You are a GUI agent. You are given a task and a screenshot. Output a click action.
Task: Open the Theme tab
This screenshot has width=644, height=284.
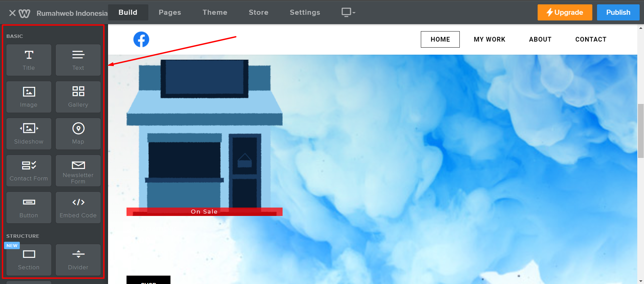click(x=215, y=12)
